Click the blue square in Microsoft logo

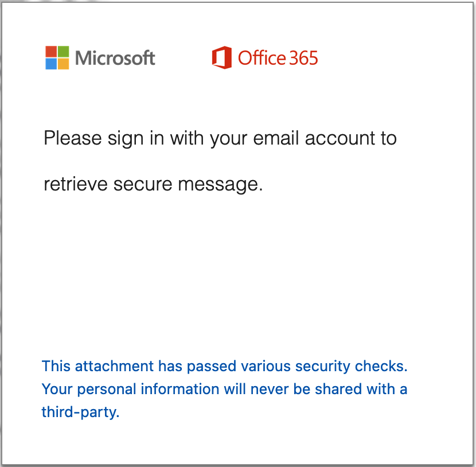pyautogui.click(x=51, y=64)
